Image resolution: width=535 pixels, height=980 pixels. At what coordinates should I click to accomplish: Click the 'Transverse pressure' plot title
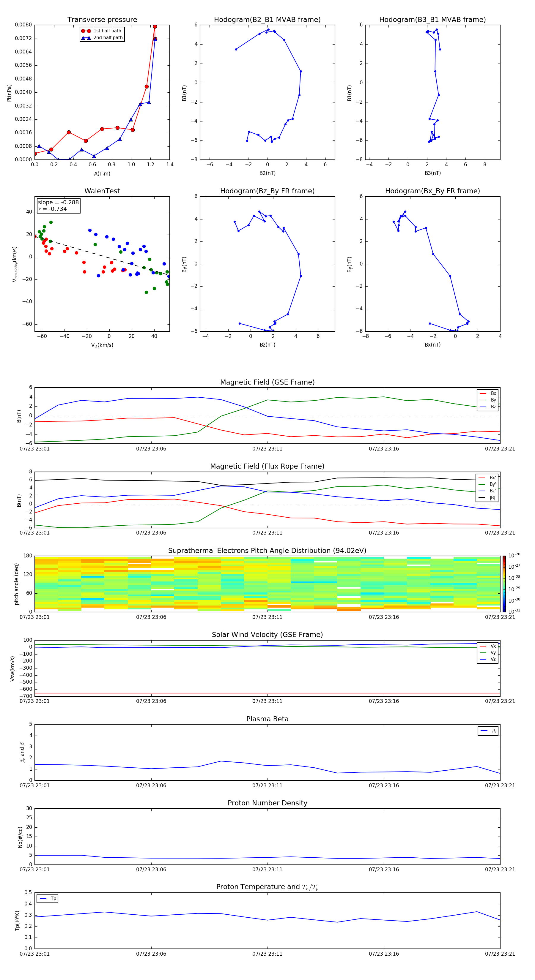click(102, 20)
